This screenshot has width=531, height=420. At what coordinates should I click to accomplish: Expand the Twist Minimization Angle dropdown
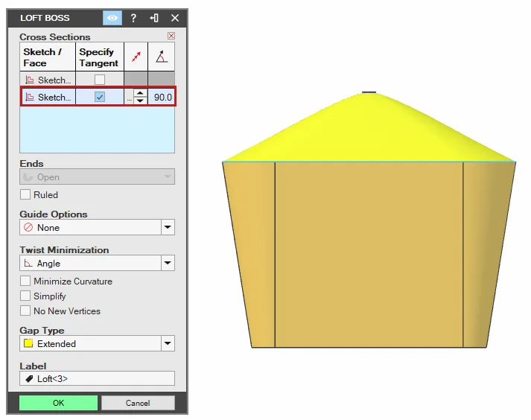[x=98, y=263]
